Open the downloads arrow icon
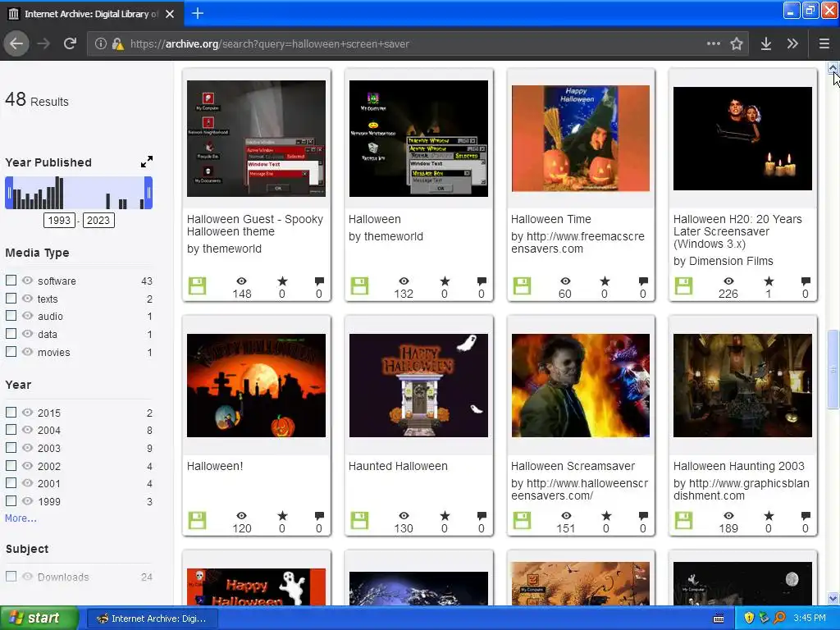 (766, 43)
